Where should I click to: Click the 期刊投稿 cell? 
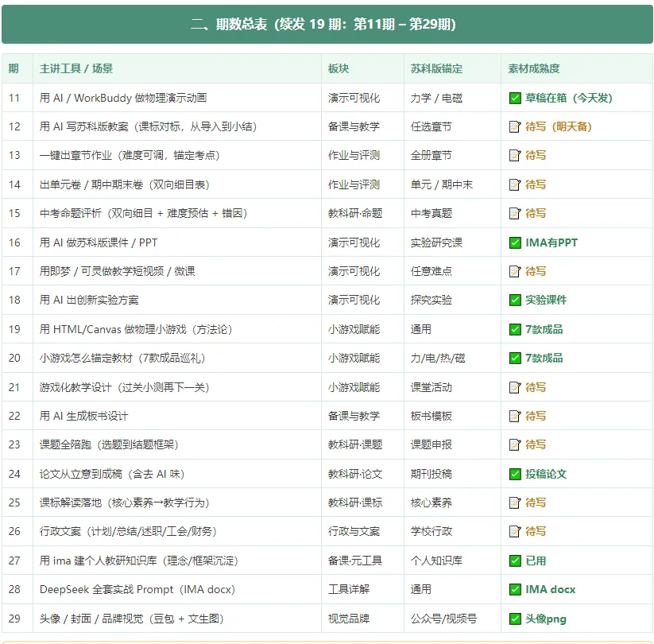452,474
